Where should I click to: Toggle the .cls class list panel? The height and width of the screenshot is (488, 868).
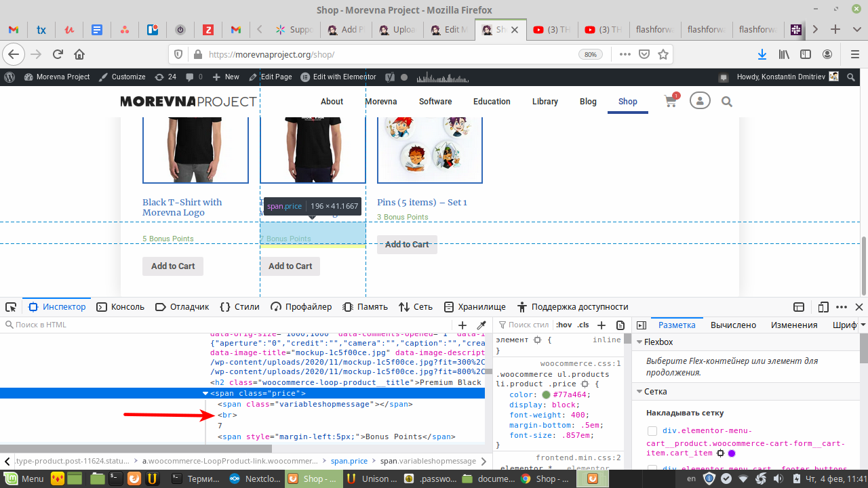[583, 325]
